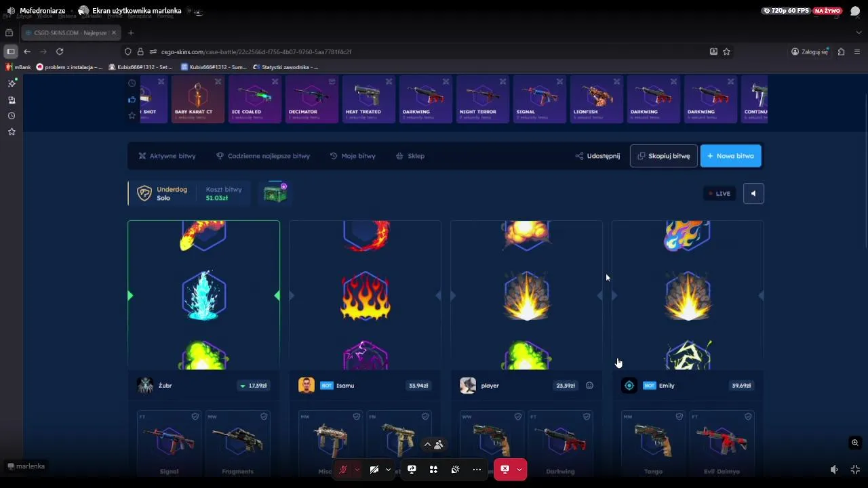Open disconnect options arrow
The height and width of the screenshot is (488, 868).
pos(519,469)
